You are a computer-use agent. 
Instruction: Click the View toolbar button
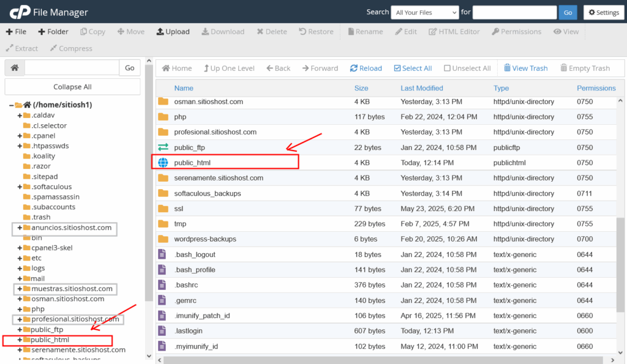(566, 32)
